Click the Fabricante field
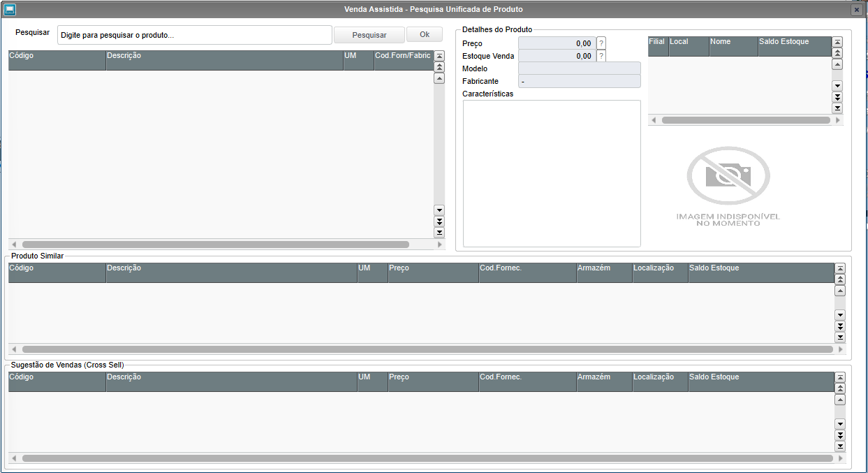The height and width of the screenshot is (473, 868). (x=580, y=81)
